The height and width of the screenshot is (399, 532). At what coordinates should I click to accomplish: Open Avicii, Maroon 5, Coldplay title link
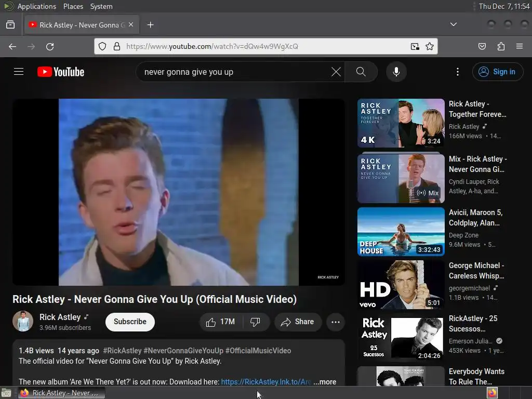[476, 218]
